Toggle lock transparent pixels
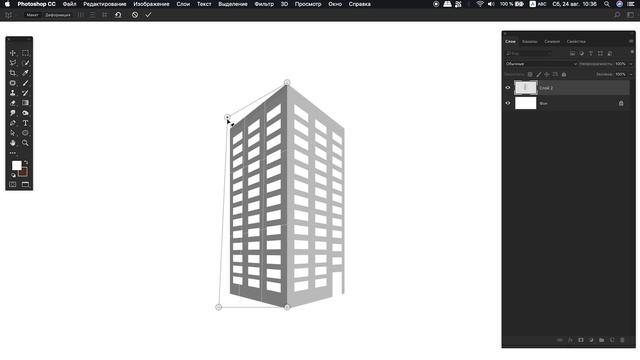This screenshot has height=360, width=640. (530, 74)
